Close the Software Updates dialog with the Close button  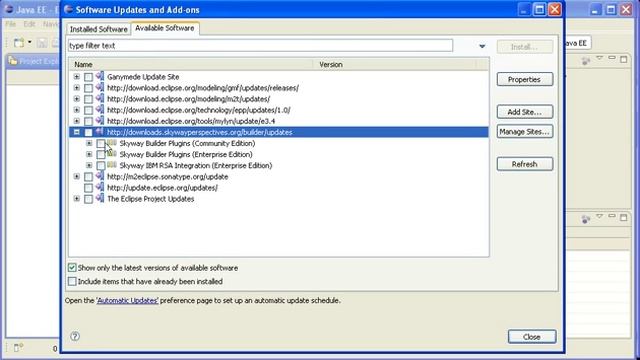(x=532, y=337)
